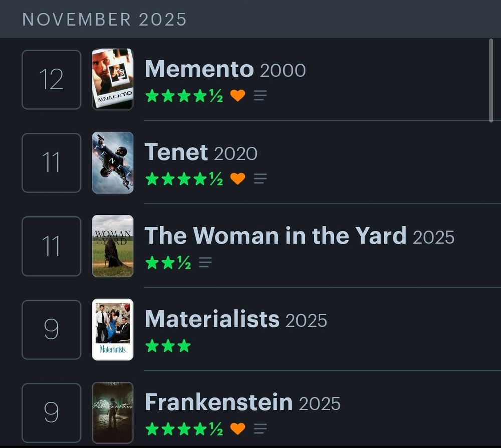Click the orange heart on Memento
Screen dimensions: 501x448
[238, 96]
